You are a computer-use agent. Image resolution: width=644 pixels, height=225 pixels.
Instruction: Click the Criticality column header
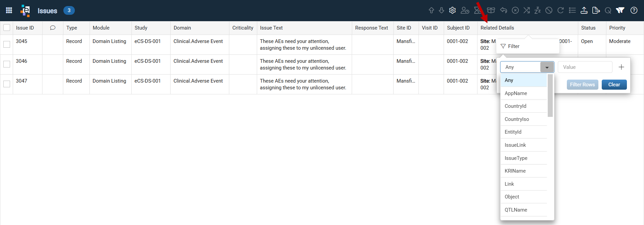click(243, 28)
